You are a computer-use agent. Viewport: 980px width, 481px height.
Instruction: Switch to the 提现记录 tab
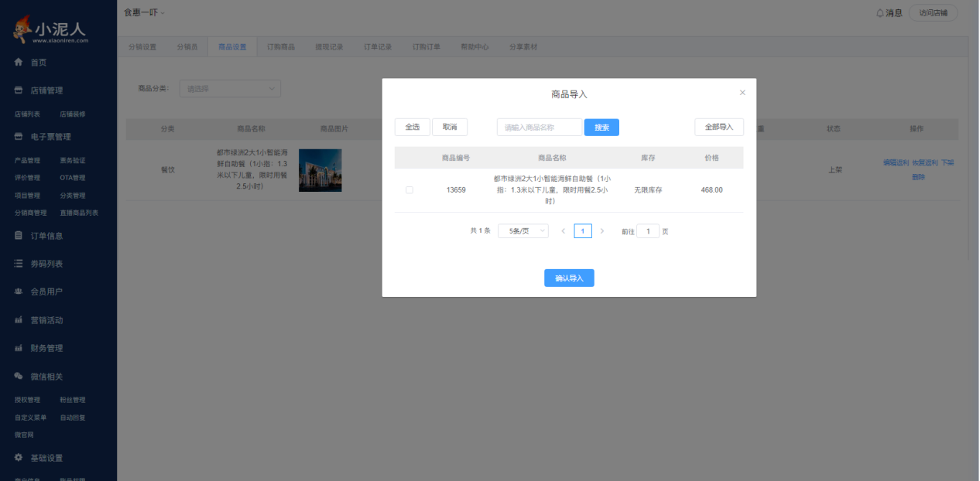pyautogui.click(x=329, y=47)
